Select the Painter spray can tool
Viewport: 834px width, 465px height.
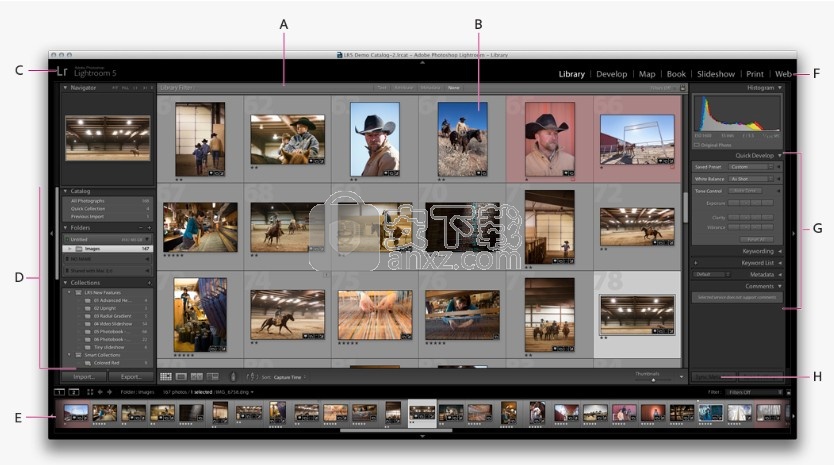coord(232,377)
